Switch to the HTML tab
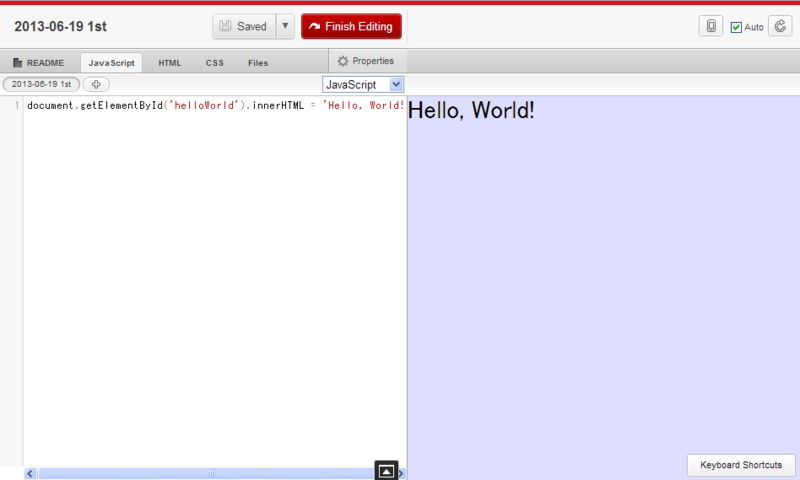This screenshot has width=800, height=480. pyautogui.click(x=169, y=63)
